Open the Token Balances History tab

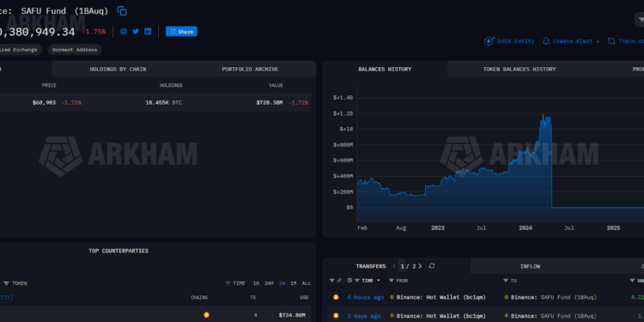tap(519, 69)
